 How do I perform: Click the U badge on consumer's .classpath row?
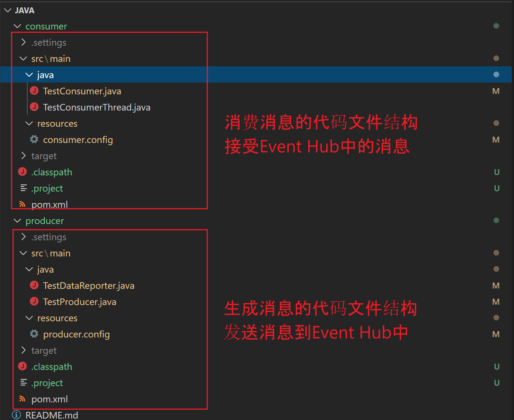[497, 172]
